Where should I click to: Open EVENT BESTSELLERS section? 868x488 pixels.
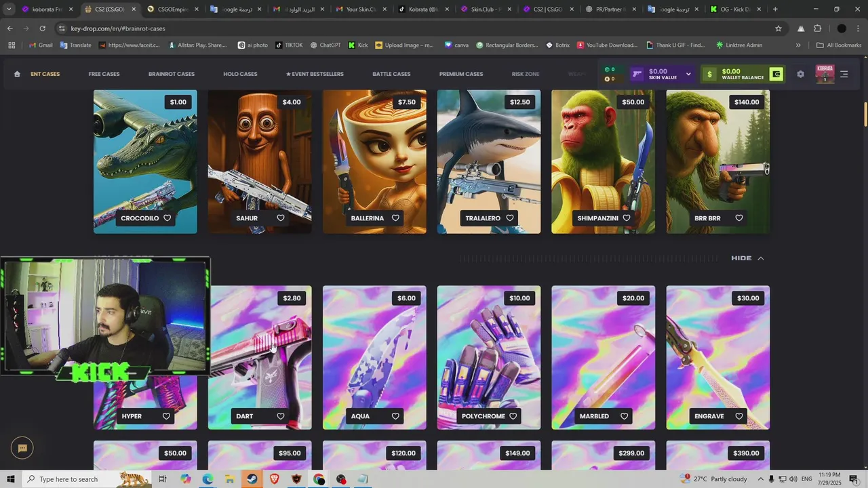pos(315,74)
